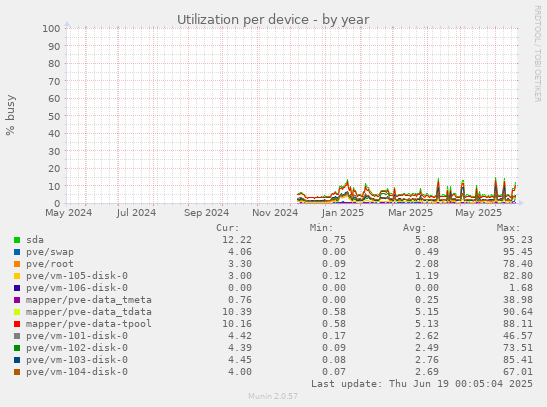Image resolution: width=547 pixels, height=407 pixels.
Task: Click pve/vm-104-disk-0 max value 67.01
Action: pyautogui.click(x=518, y=372)
